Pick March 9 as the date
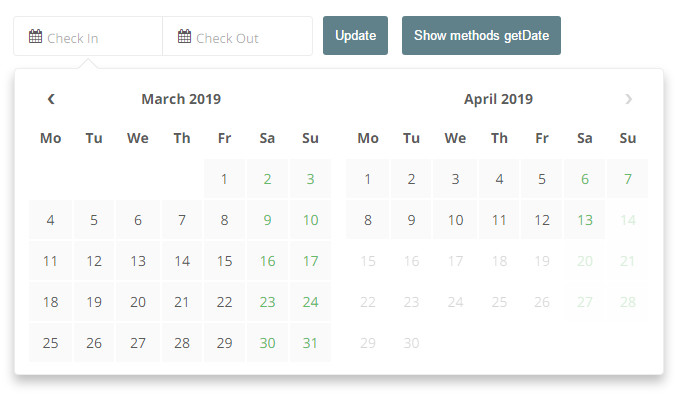Viewport: 681px width, 407px height. [267, 221]
